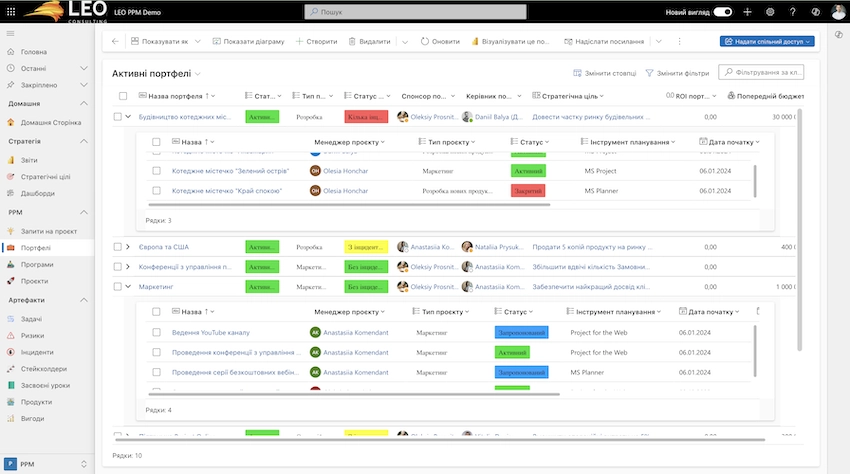
Task: Click the help question mark icon
Action: tap(792, 12)
